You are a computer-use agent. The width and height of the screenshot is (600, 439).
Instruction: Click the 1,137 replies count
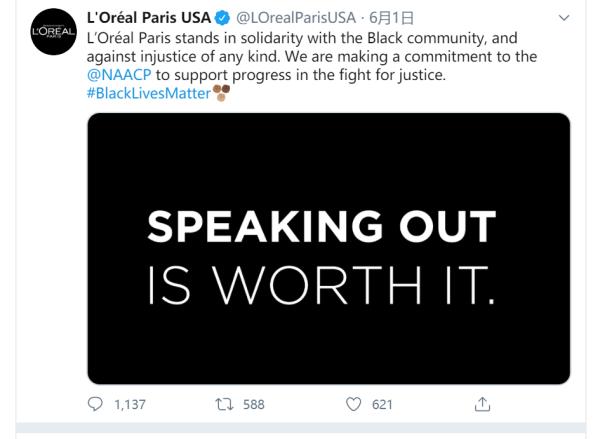[130, 405]
